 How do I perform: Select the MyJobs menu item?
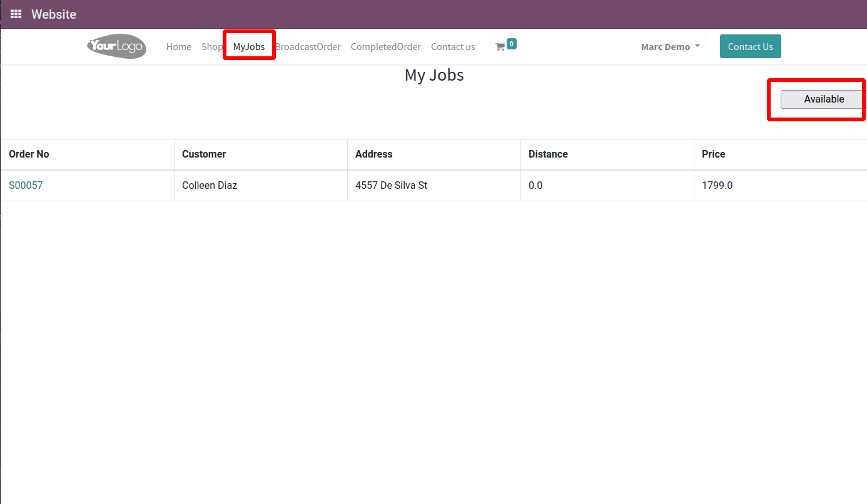pyautogui.click(x=249, y=47)
